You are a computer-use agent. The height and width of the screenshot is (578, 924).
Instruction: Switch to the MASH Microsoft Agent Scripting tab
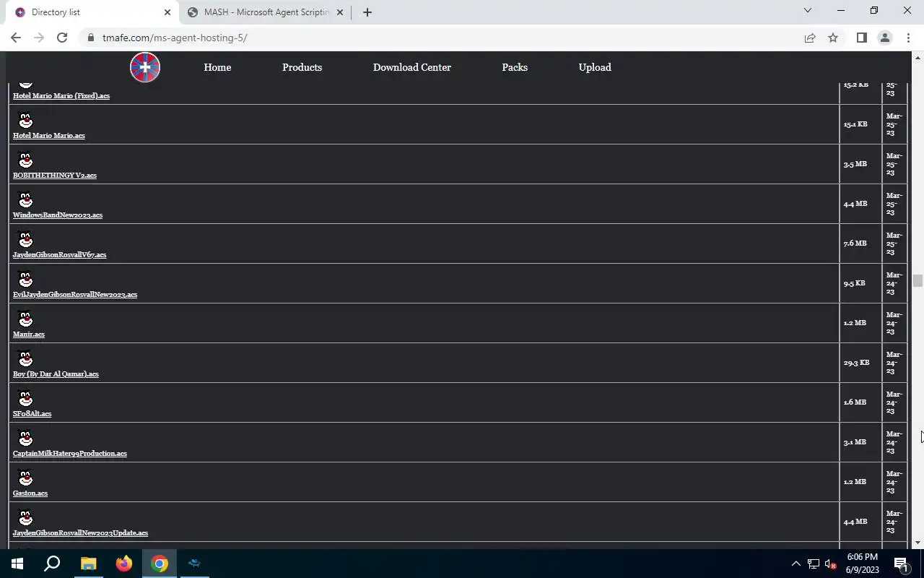264,12
